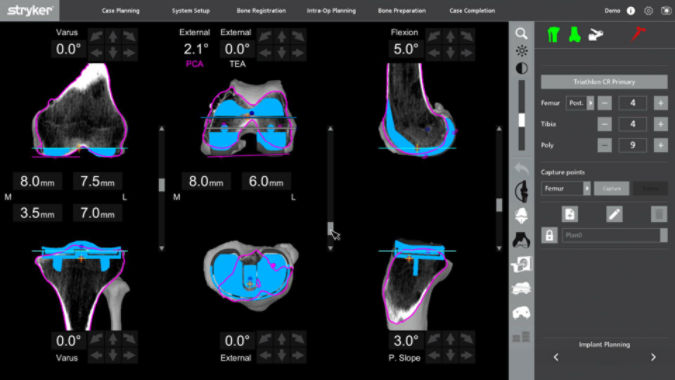675x380 pixels.
Task: Open the Intra-Op Planning tab
Action: pyautogui.click(x=331, y=11)
